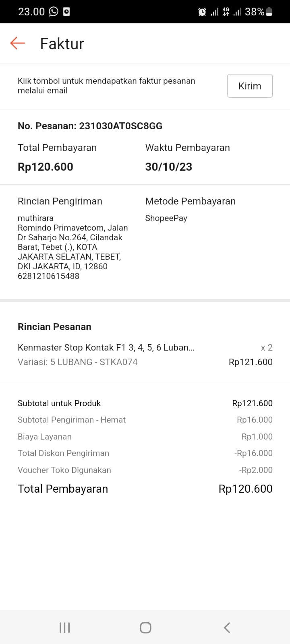The image size is (290, 644).
Task: Tap the WhatsApp notification icon
Action: coord(54,12)
